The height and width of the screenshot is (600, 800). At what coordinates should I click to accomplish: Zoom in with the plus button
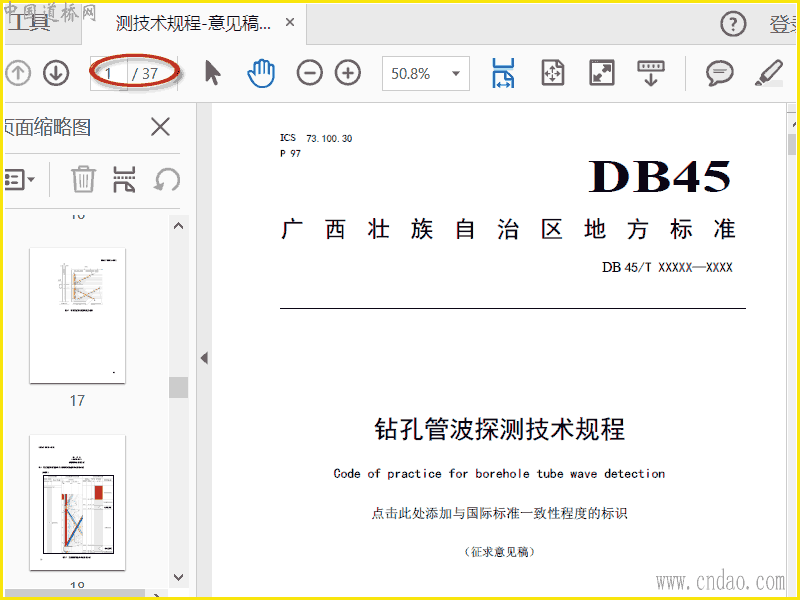tap(348, 73)
